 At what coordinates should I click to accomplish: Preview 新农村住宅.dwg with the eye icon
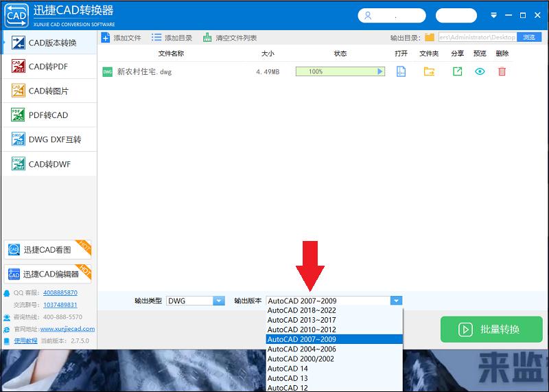pos(480,71)
